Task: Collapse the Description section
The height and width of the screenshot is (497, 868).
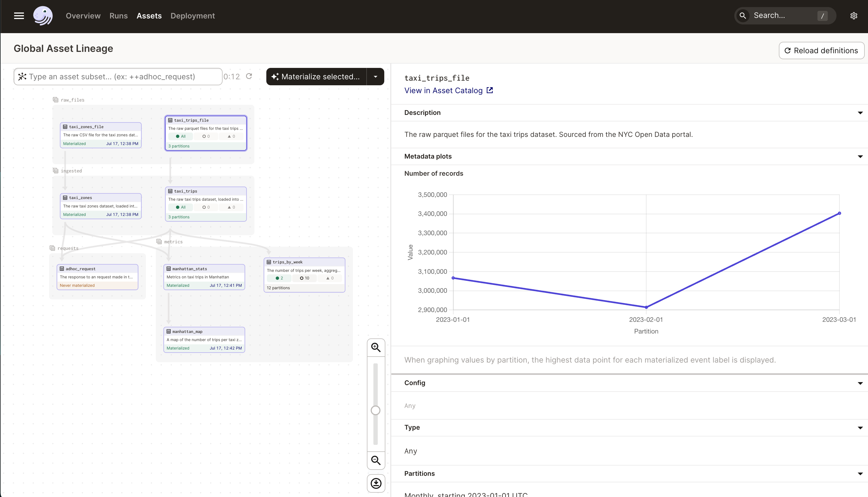Action: click(x=860, y=113)
